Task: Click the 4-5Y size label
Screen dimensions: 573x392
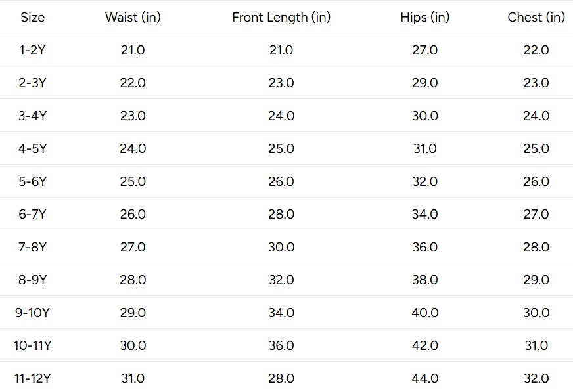Action: 32,148
